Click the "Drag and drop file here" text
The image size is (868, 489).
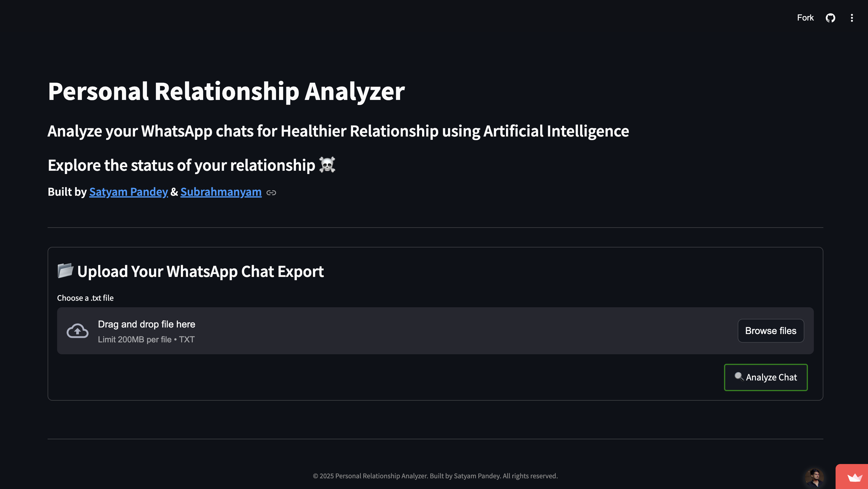(x=147, y=324)
